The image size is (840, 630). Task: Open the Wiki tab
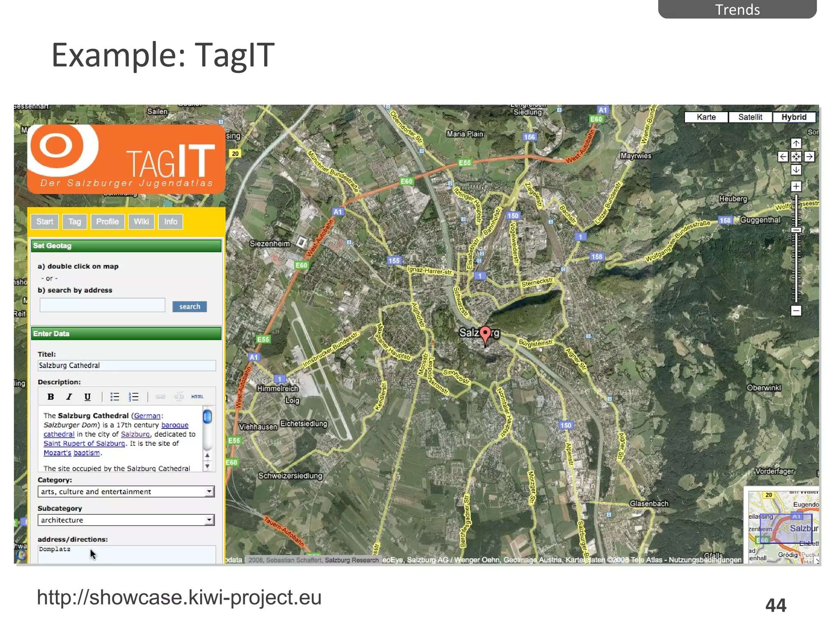[x=141, y=222]
